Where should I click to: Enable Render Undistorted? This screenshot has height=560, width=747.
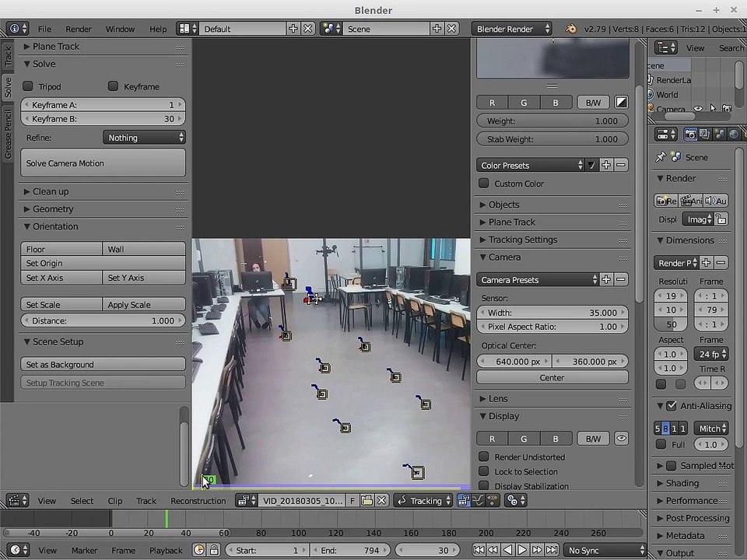(483, 457)
